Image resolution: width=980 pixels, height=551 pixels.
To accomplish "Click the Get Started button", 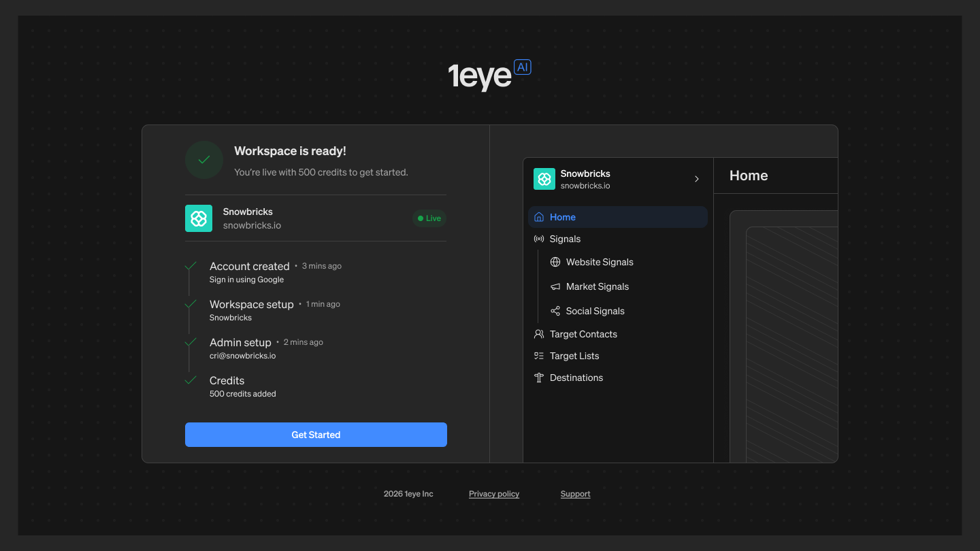I will coord(316,435).
